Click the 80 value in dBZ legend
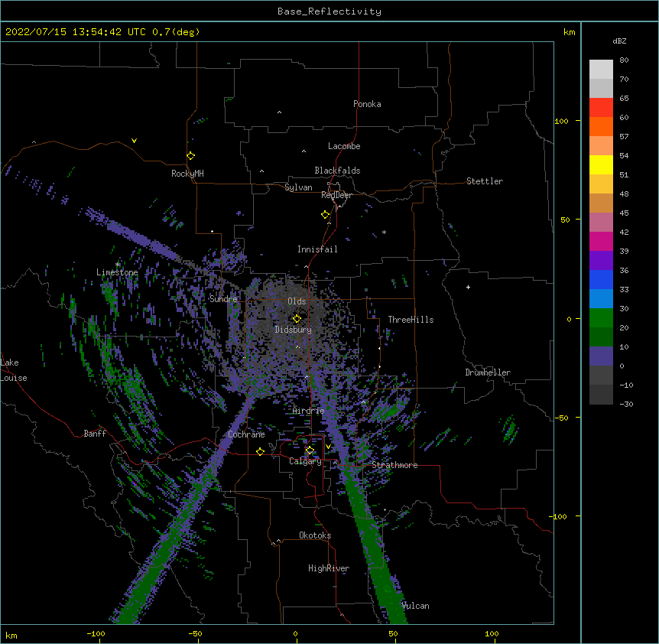 click(624, 60)
